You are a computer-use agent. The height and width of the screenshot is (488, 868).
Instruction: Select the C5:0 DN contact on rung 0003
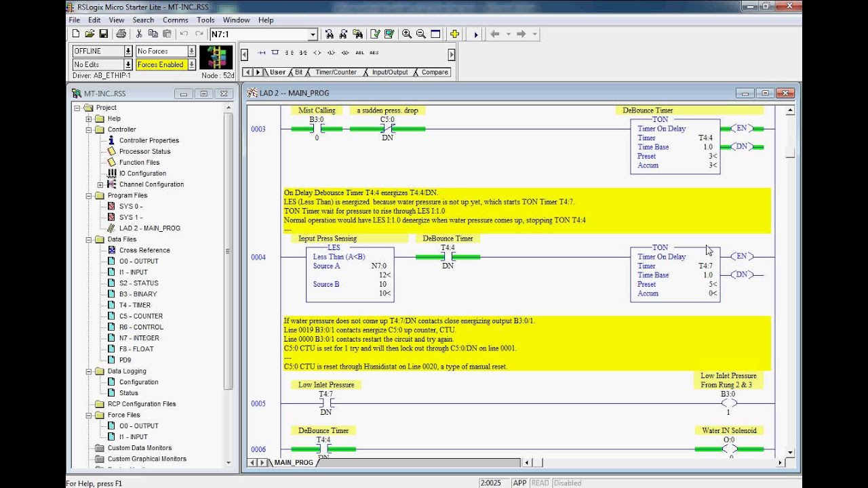pyautogui.click(x=387, y=129)
